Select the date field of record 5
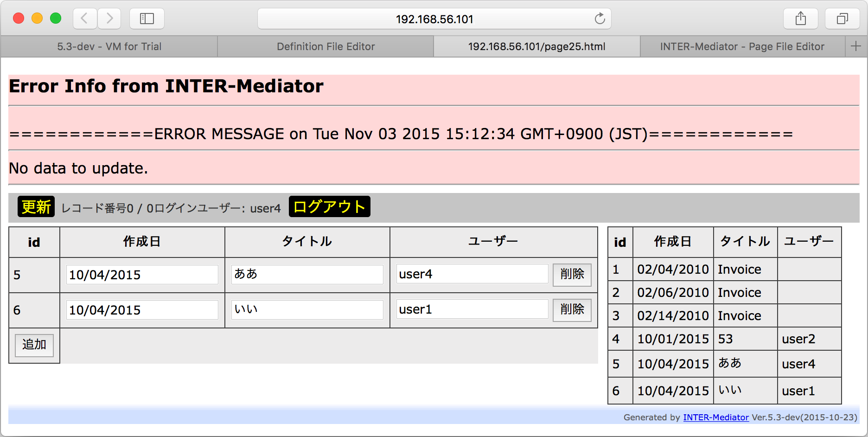This screenshot has width=868, height=437. (x=142, y=275)
